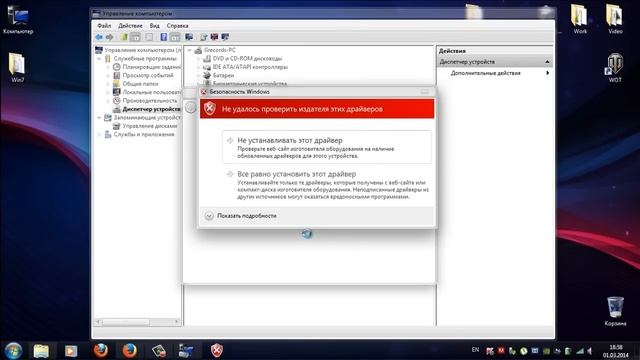
Task: Select Локальные пользователи in the left tree
Action: (x=147, y=92)
